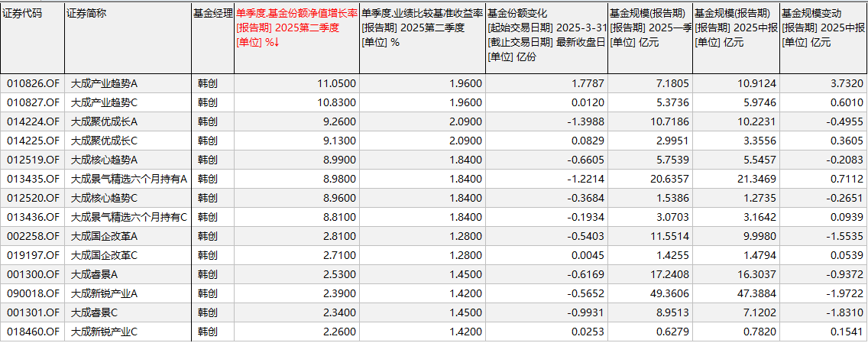This screenshot has height=343, width=868.
Task: Click the 证券简称 column header
Action: click(86, 13)
